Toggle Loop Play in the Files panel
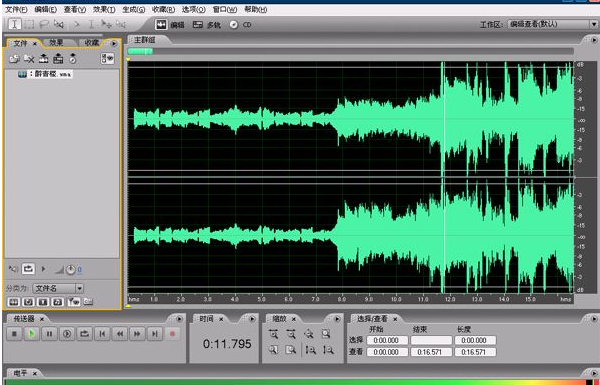The image size is (600, 385). pyautogui.click(x=28, y=269)
